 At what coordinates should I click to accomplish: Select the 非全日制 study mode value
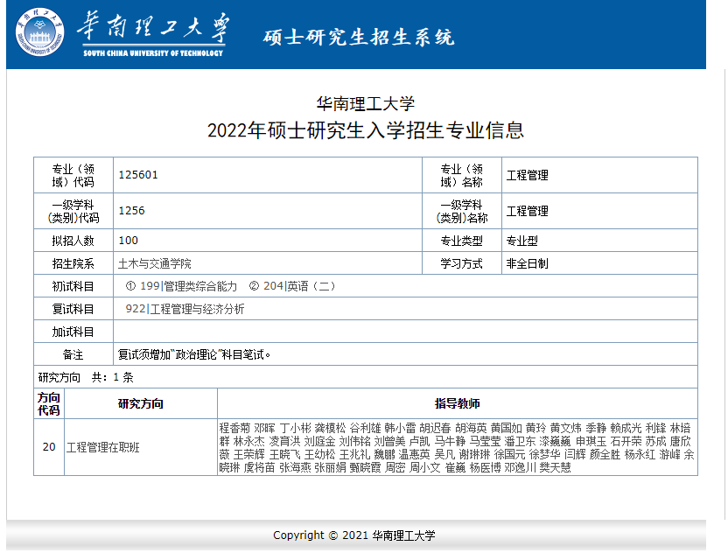(x=527, y=263)
